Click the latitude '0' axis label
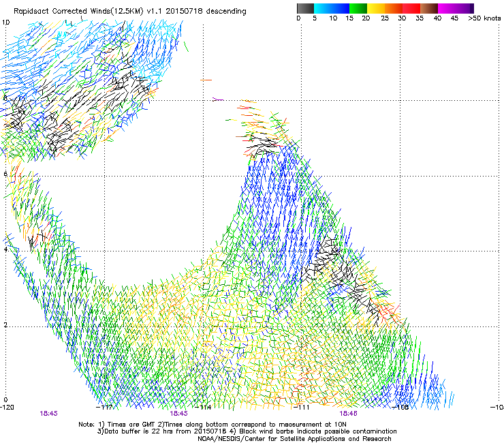Screen dimensions: 504x443 coord(5,400)
